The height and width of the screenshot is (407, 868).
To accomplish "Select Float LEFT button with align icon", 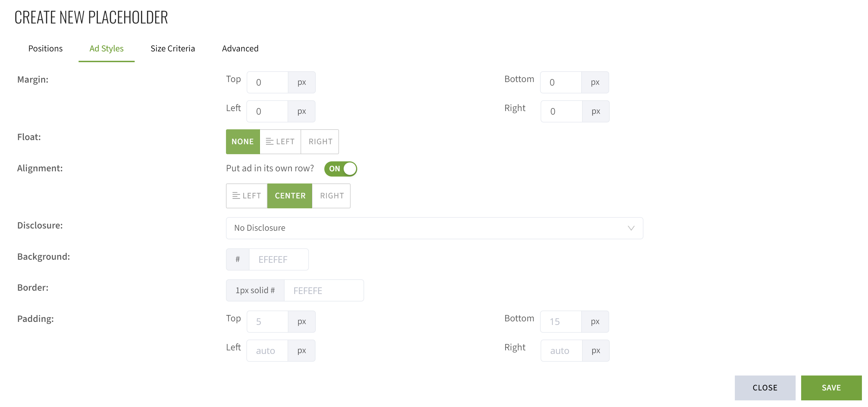I will tap(280, 141).
